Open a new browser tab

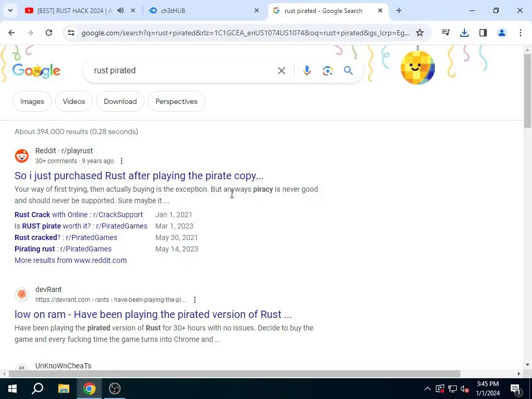tap(399, 10)
